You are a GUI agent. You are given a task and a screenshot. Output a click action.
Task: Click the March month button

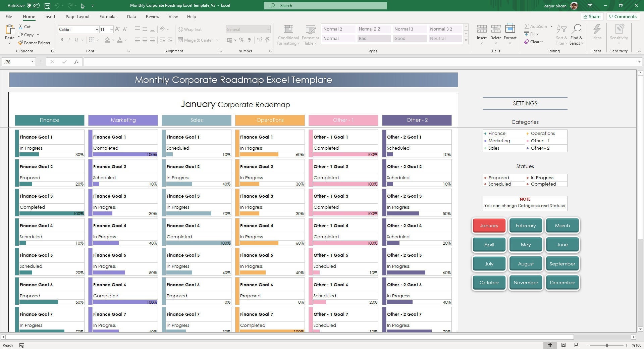pos(562,226)
